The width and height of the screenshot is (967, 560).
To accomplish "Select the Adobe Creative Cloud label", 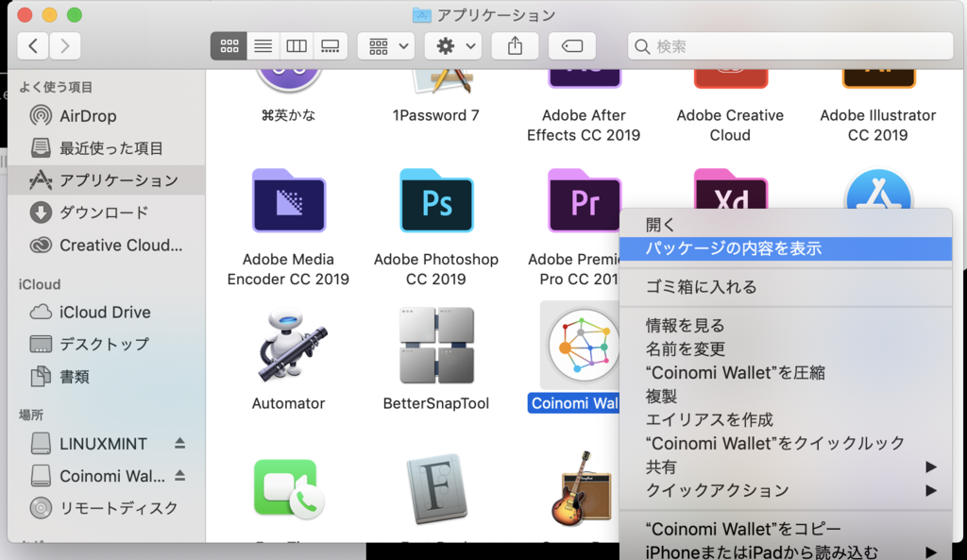I will point(730,126).
